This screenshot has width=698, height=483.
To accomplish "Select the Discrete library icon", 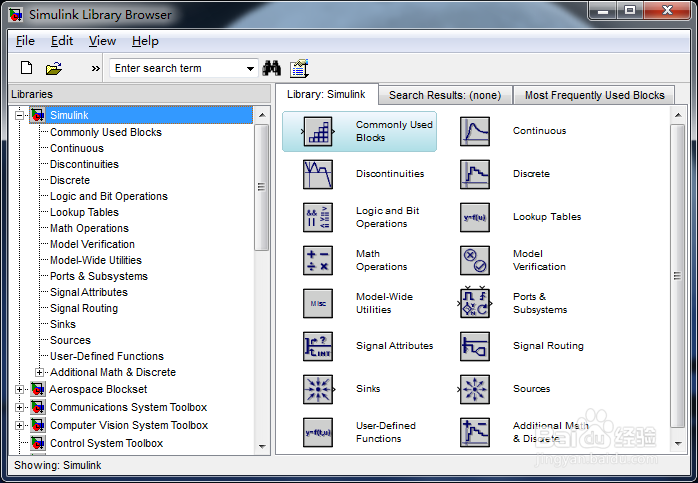I will click(475, 175).
